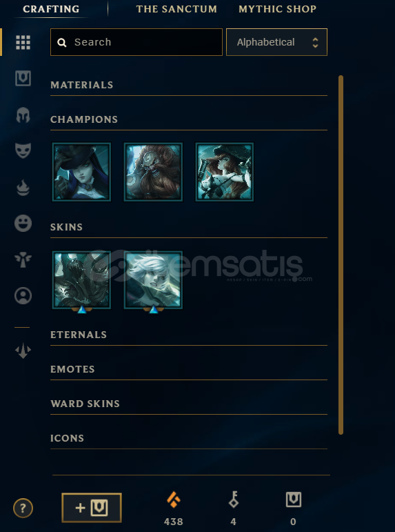Show emotes with the smiley icon
The width and height of the screenshot is (395, 532).
point(23,224)
